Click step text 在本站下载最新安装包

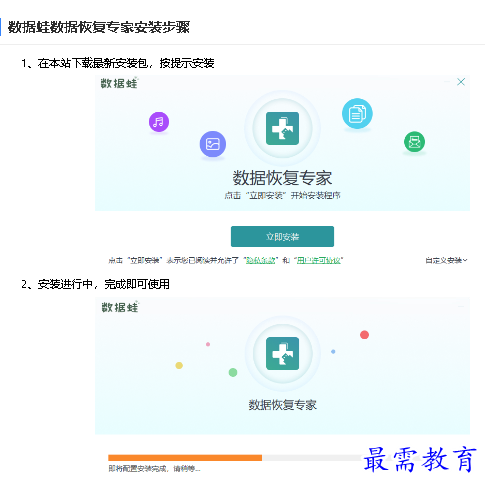(x=93, y=63)
